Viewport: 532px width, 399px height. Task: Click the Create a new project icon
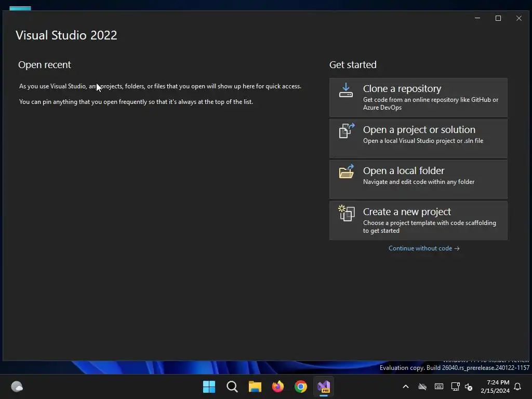pos(347,213)
